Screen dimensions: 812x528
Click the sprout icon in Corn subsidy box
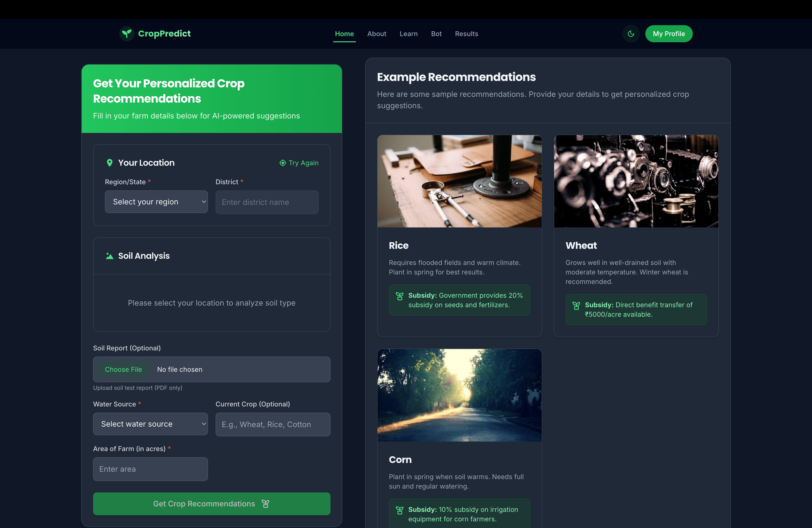[x=399, y=510]
